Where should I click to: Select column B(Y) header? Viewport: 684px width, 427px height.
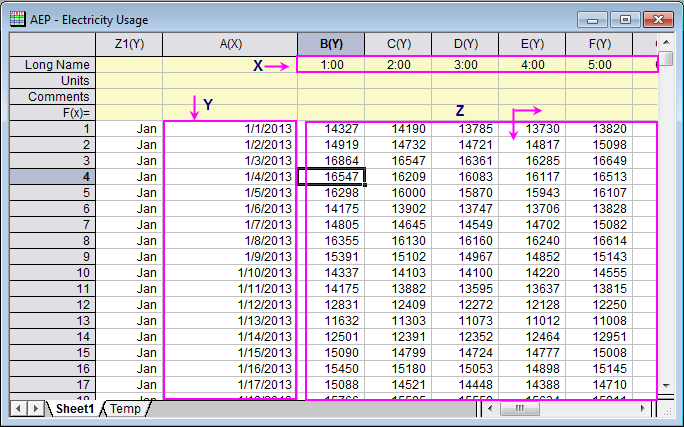(331, 44)
